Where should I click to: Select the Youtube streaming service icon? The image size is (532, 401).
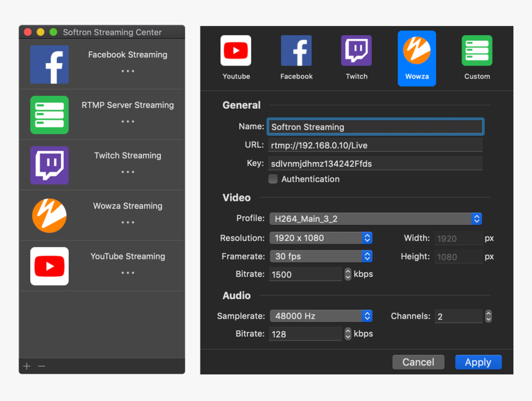(x=236, y=51)
